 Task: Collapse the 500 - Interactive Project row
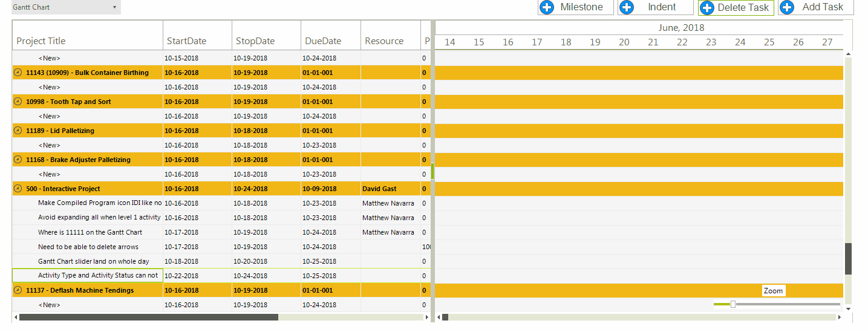tap(18, 189)
